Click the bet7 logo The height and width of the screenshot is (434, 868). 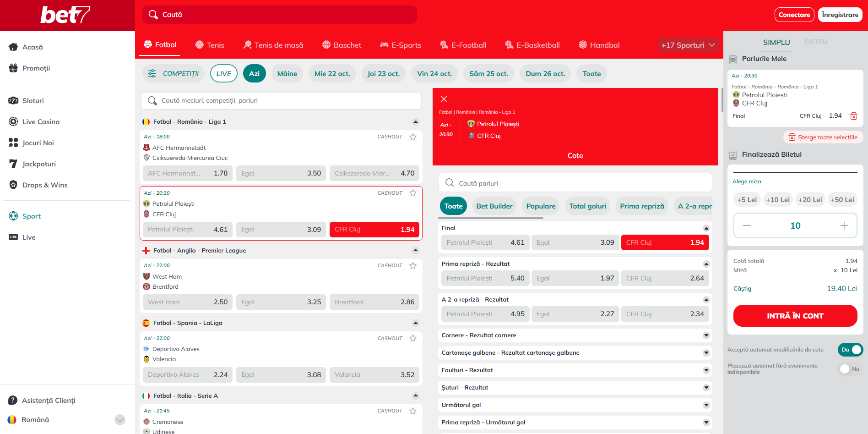[x=65, y=15]
